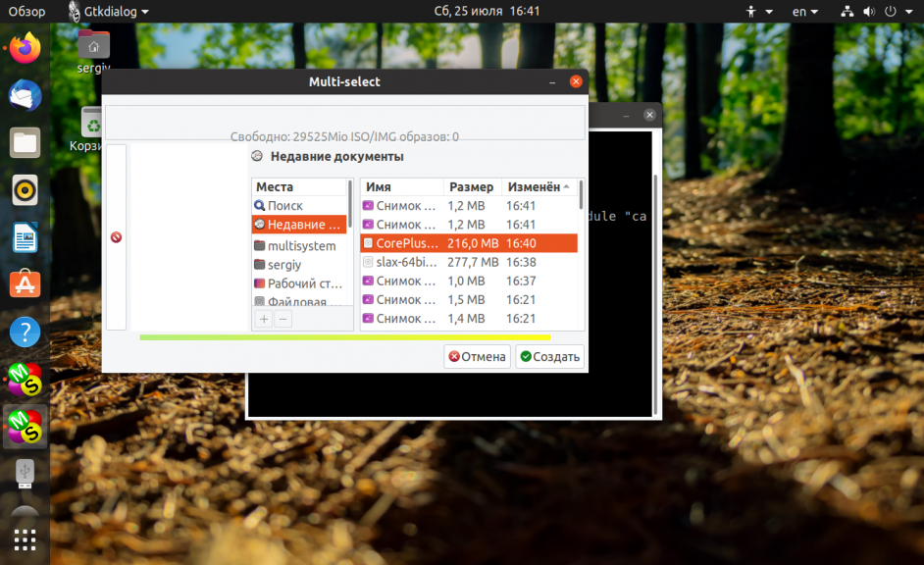The height and width of the screenshot is (565, 924).
Task: Sort files by Имя column header
Action: [400, 187]
